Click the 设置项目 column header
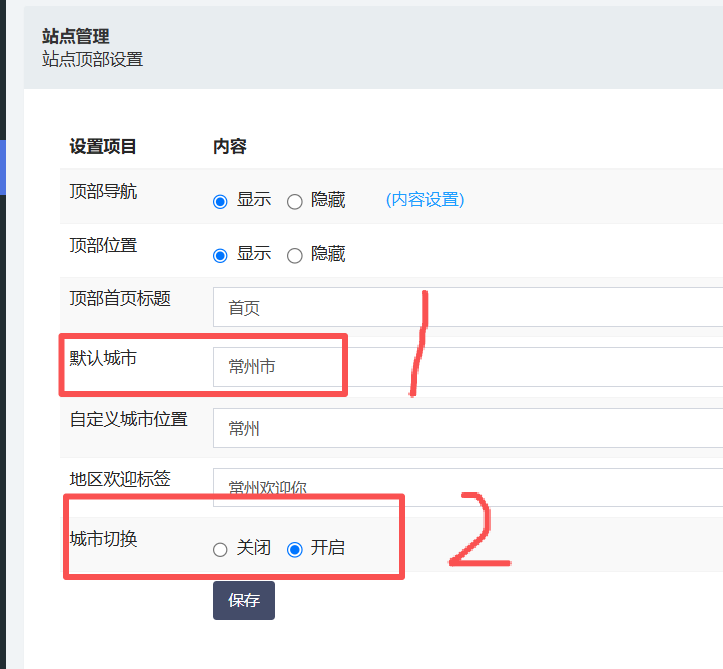 (103, 147)
